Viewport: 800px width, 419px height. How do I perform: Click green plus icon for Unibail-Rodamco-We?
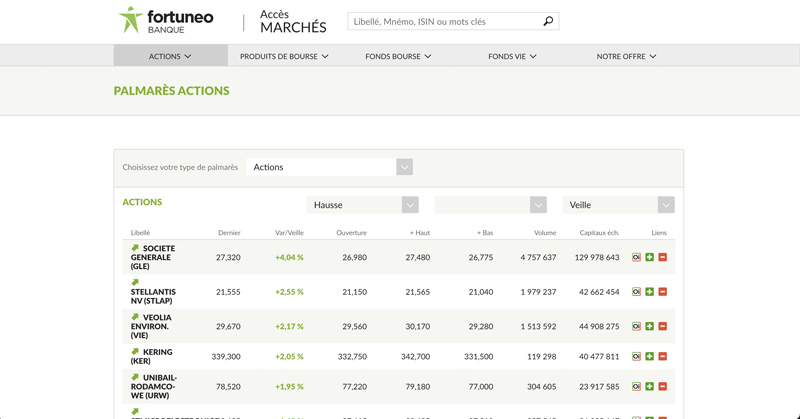[649, 386]
